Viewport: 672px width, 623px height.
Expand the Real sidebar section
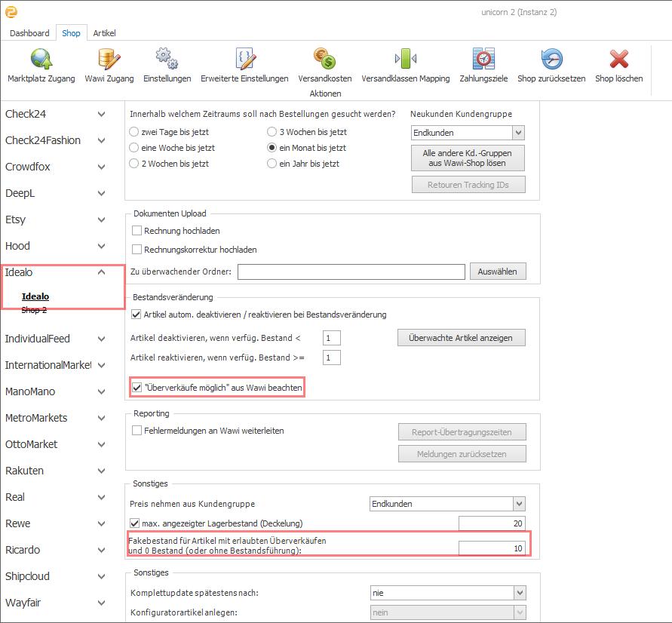click(x=101, y=498)
